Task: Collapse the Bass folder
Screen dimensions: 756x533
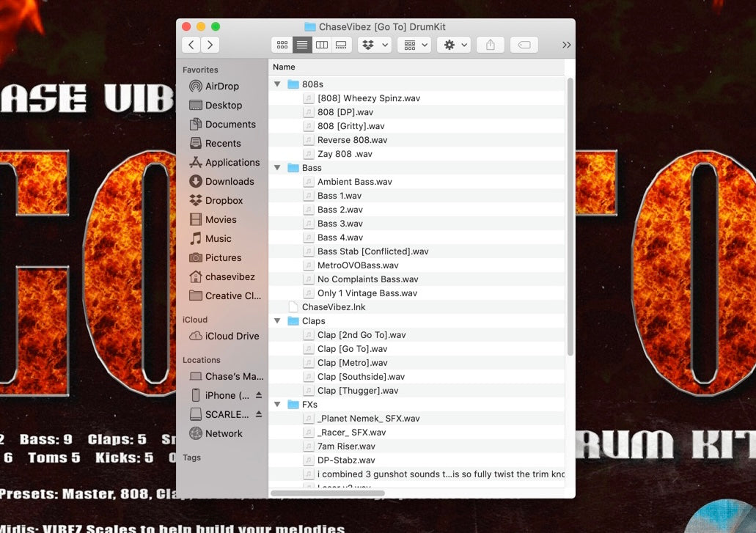Action: [277, 168]
